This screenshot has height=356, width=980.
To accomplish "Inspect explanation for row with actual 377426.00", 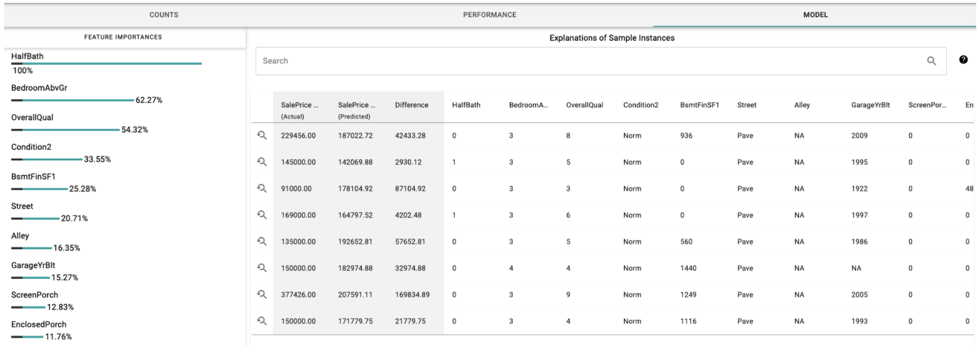I will (x=262, y=294).
